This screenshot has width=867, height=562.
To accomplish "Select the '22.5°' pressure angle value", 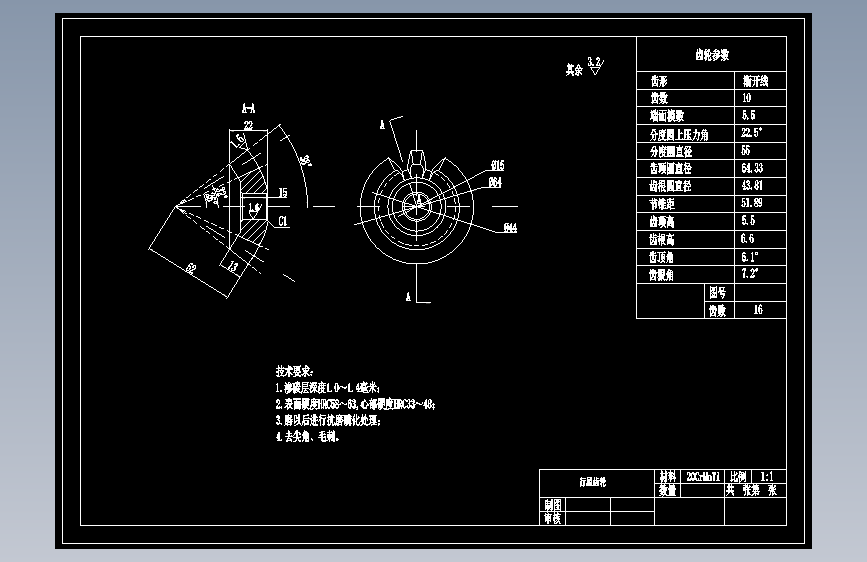I will (x=751, y=132).
